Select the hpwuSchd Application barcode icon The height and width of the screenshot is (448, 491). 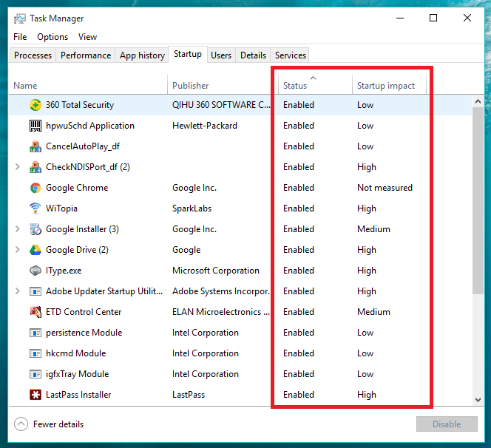pyautogui.click(x=35, y=126)
